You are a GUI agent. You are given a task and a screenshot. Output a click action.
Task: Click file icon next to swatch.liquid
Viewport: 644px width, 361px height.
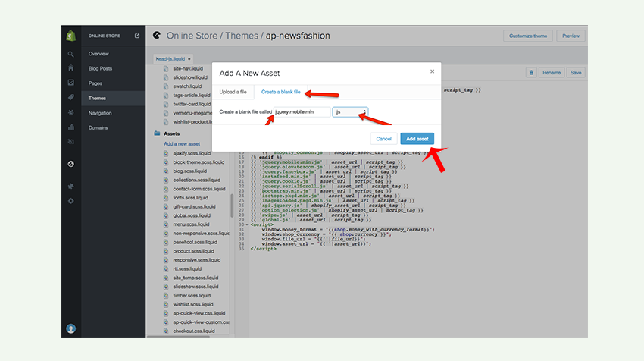pos(166,86)
